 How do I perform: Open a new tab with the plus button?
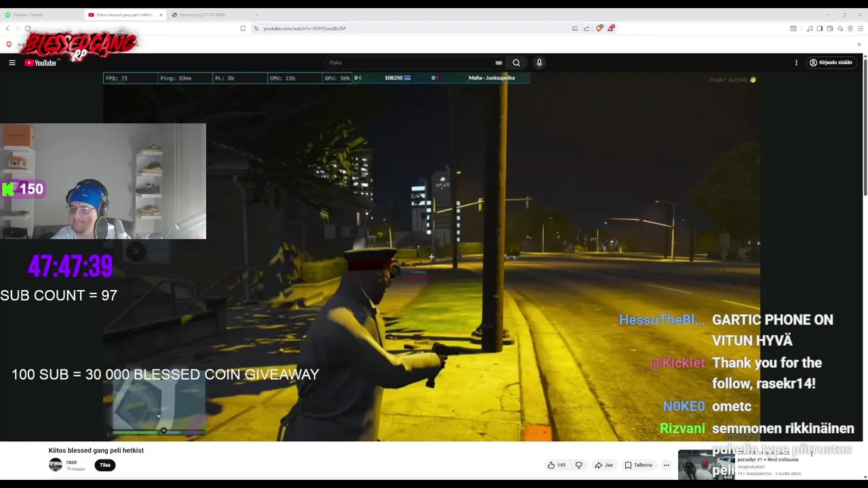click(x=256, y=14)
